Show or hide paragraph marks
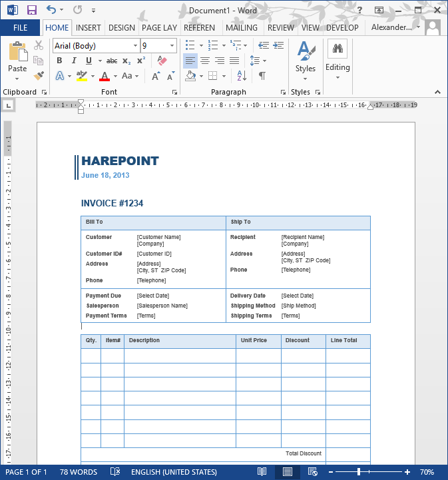The height and width of the screenshot is (480, 448). pos(262,76)
